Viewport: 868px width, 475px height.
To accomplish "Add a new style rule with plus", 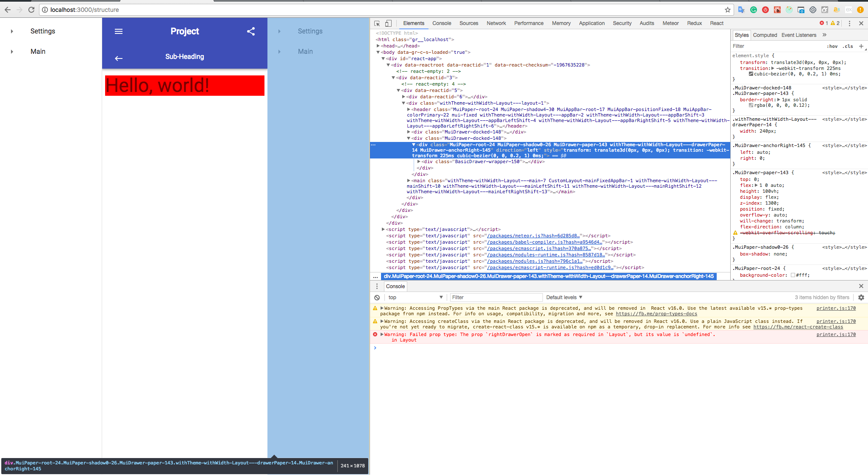I will click(861, 46).
